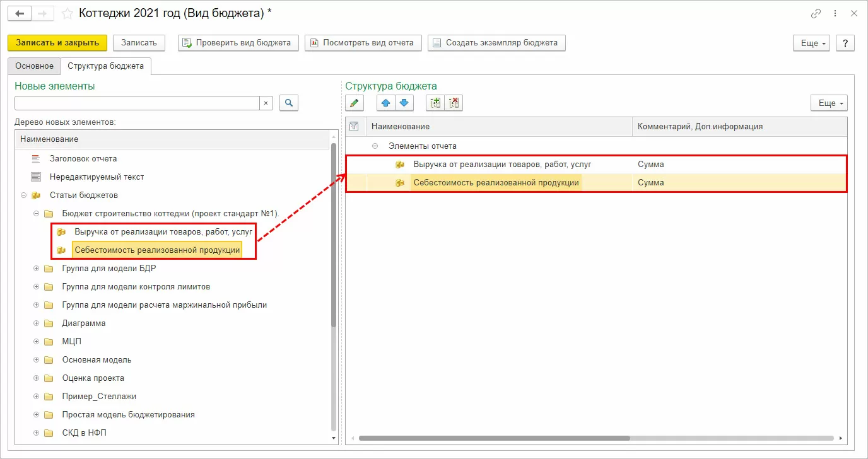Click the Проверить вид бюджета button
Viewport: 868px width, 459px height.
[237, 43]
